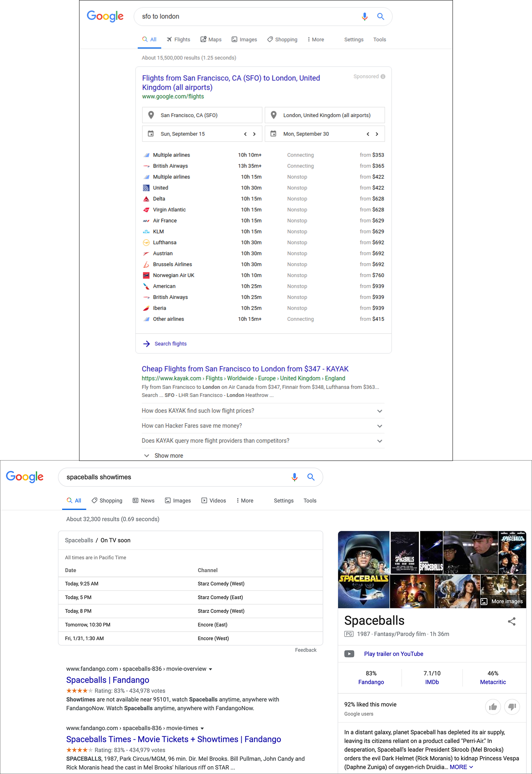
Task: Click the YouTube play icon for the trailer
Action: 349,654
